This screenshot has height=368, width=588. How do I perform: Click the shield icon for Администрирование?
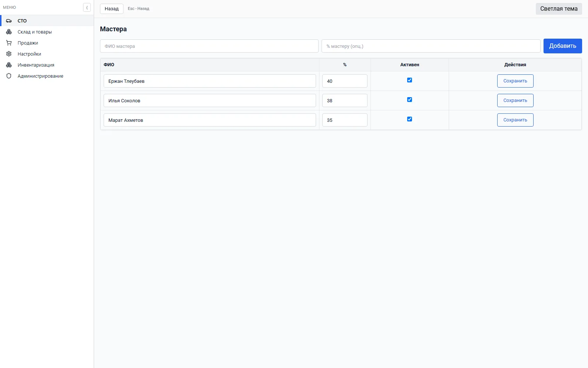9,76
